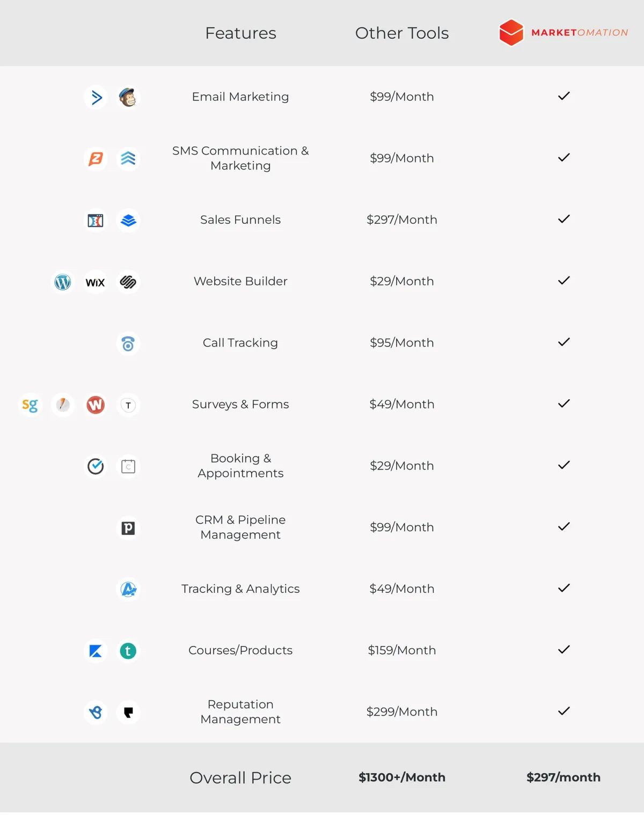644x815 pixels.
Task: Click the teal Teachable t icon
Action: (x=128, y=651)
